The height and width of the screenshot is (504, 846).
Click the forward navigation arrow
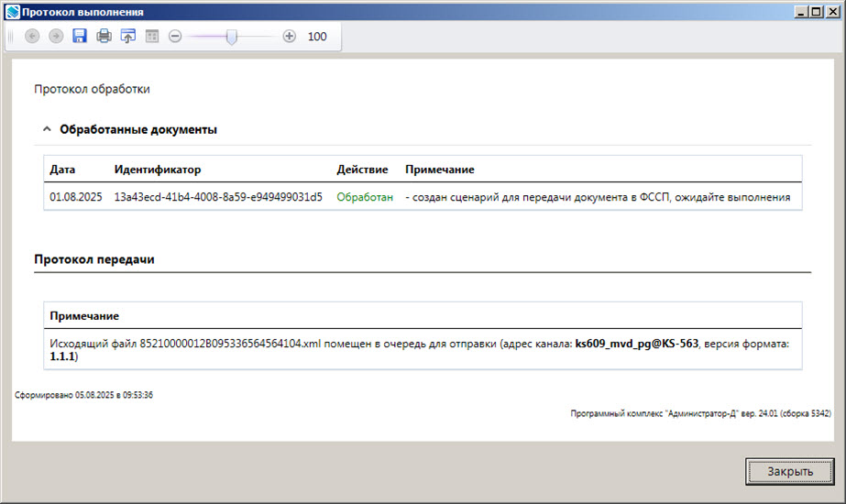pyautogui.click(x=56, y=37)
